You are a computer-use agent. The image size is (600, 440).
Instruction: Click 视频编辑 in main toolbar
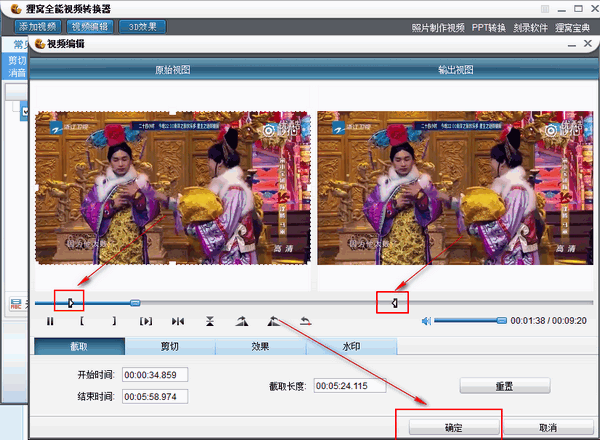coord(90,27)
